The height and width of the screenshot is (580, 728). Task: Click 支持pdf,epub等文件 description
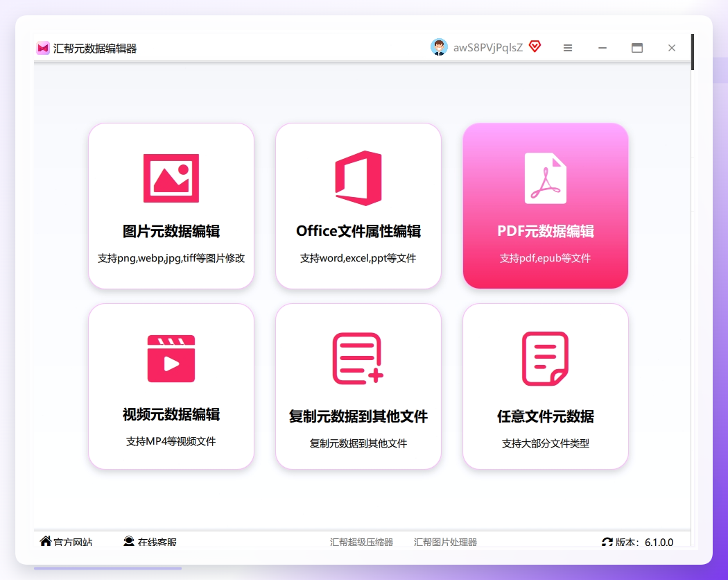(x=545, y=258)
